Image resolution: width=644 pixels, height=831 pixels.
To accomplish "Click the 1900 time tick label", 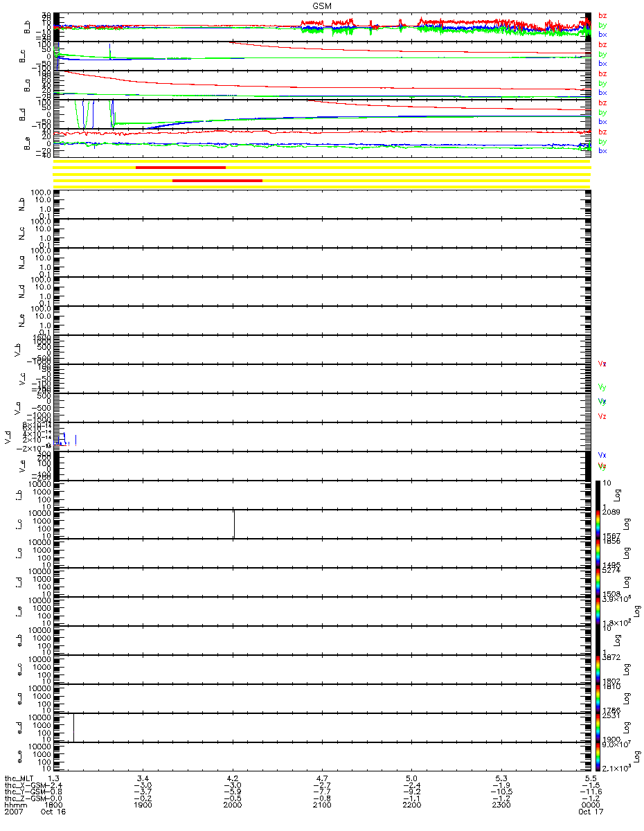I will point(143,805).
